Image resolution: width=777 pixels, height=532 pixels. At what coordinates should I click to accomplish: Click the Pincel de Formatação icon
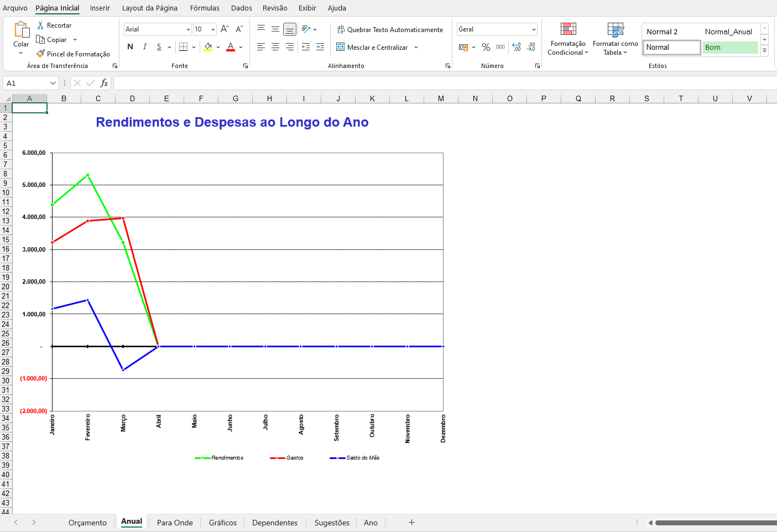(40, 54)
